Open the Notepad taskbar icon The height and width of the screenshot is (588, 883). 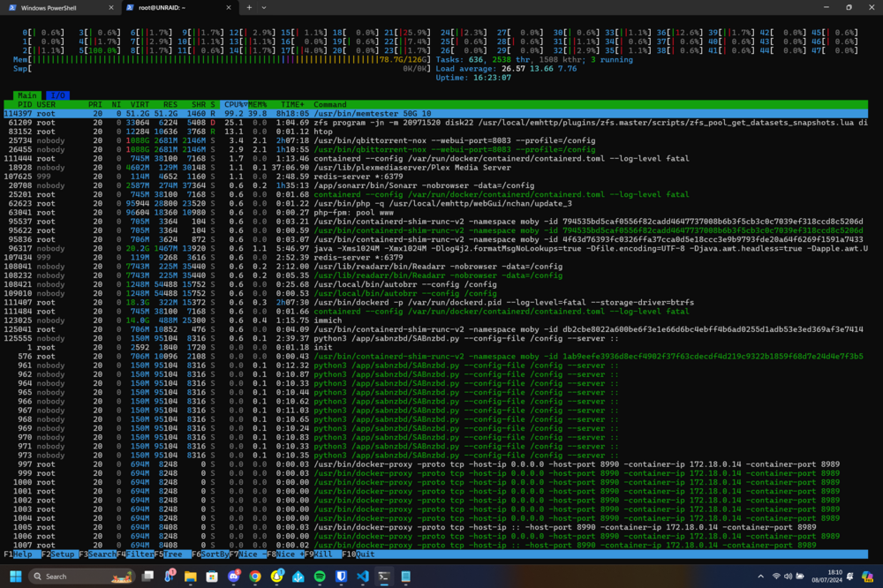(406, 577)
